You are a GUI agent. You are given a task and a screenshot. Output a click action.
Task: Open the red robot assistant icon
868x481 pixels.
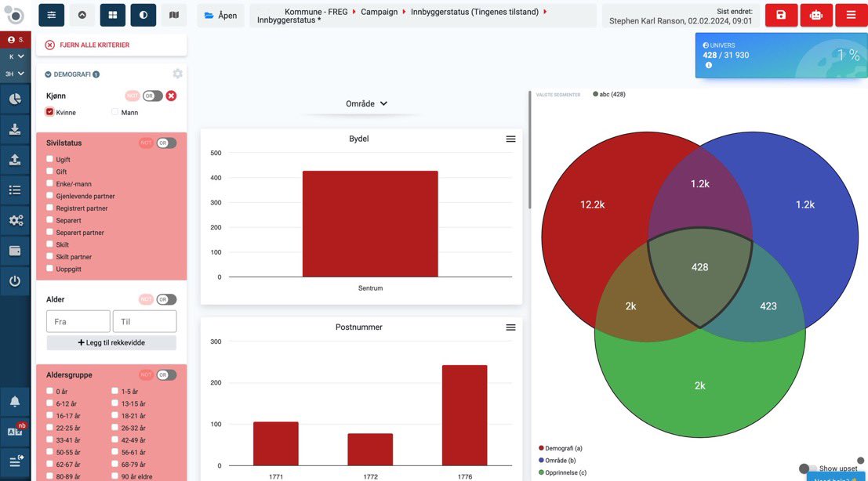click(816, 15)
